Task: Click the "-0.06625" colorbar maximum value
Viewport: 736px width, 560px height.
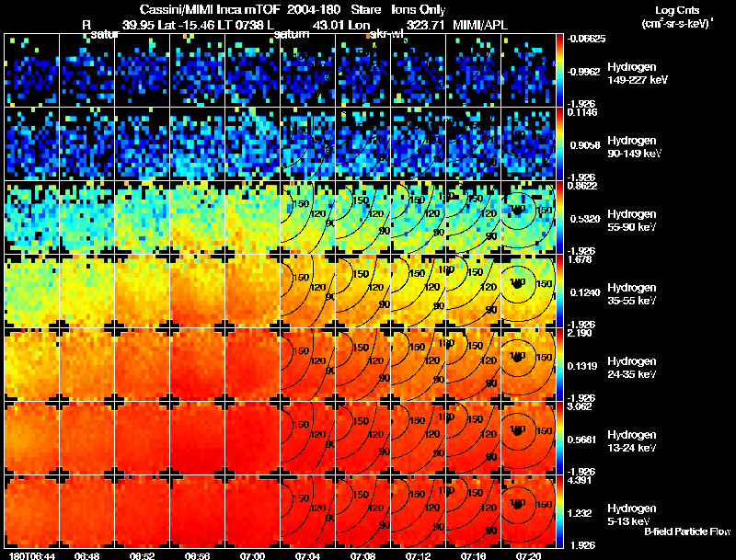Action: point(586,39)
